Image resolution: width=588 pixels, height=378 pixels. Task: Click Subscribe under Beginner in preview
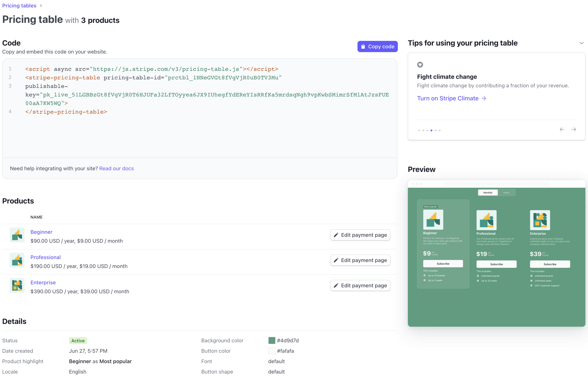(443, 264)
